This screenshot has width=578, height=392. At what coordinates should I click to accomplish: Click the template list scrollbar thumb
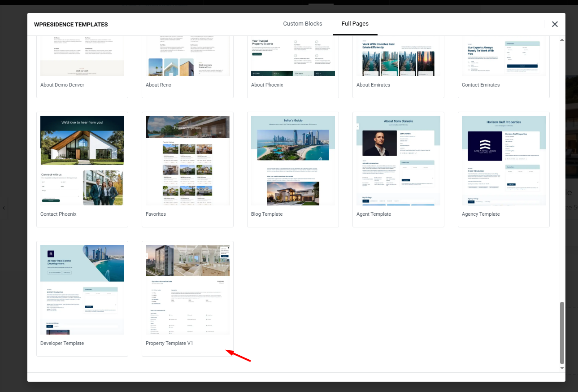(x=562, y=333)
